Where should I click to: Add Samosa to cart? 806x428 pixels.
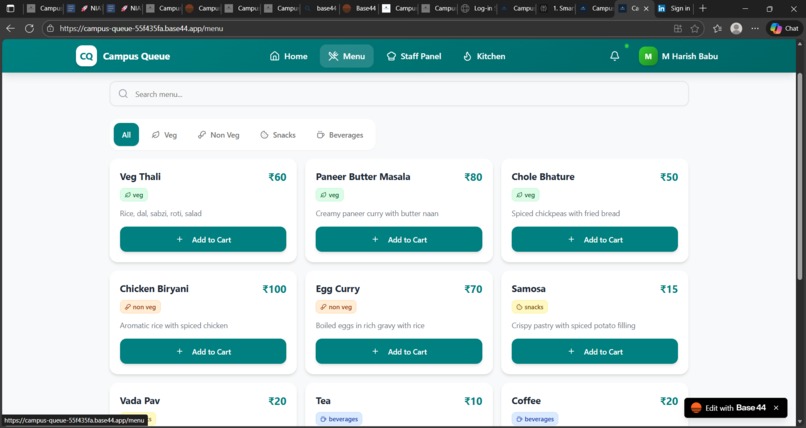pyautogui.click(x=595, y=351)
